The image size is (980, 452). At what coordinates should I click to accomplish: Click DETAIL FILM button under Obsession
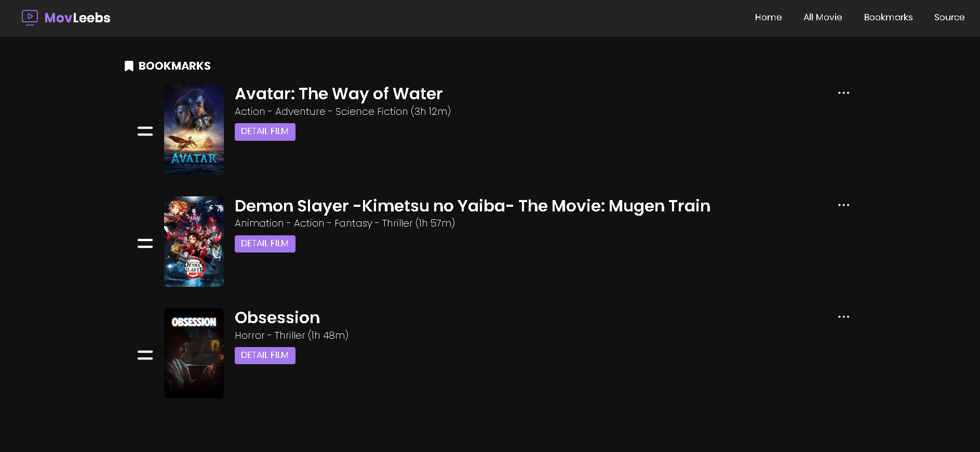coord(265,355)
